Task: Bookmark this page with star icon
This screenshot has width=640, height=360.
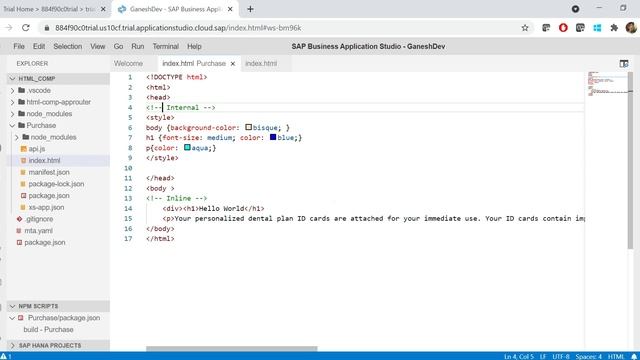Action: pos(525,28)
